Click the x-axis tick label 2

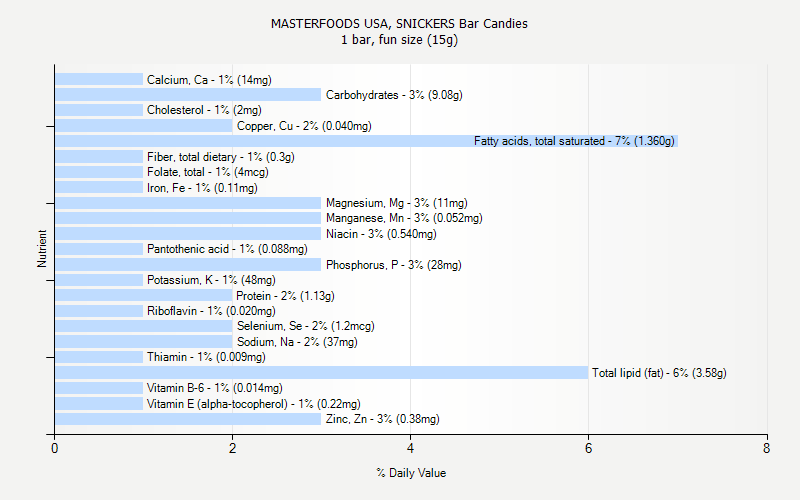[x=233, y=448]
